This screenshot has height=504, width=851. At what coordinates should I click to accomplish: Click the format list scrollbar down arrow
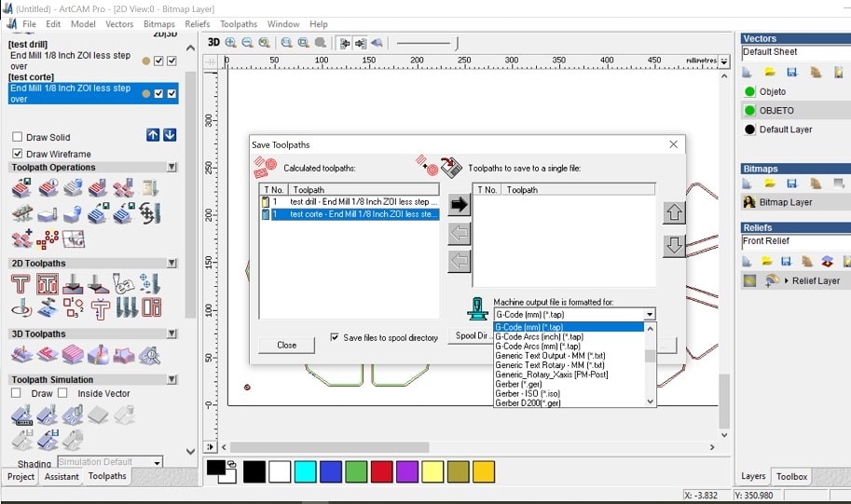[x=651, y=402]
